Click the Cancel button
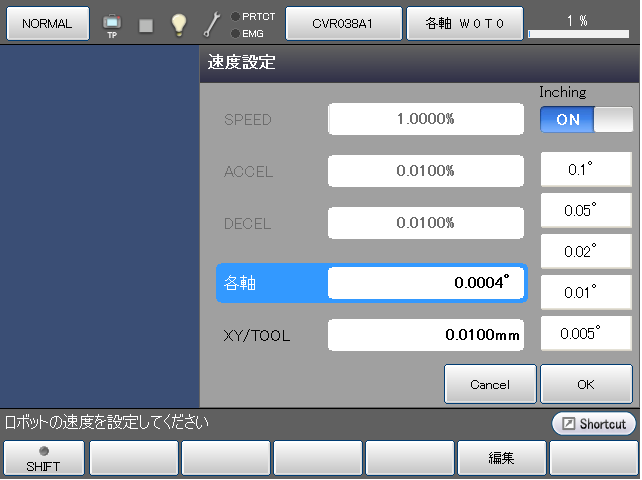 coord(490,384)
